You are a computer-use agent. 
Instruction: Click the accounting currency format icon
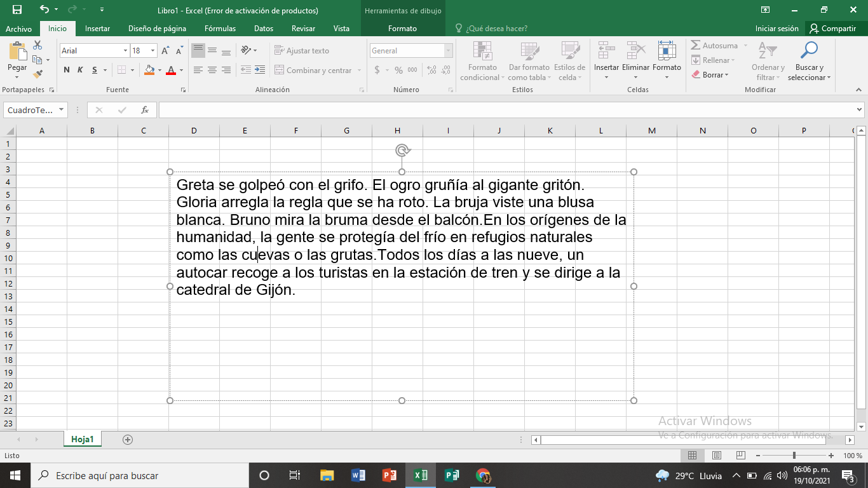pos(377,70)
